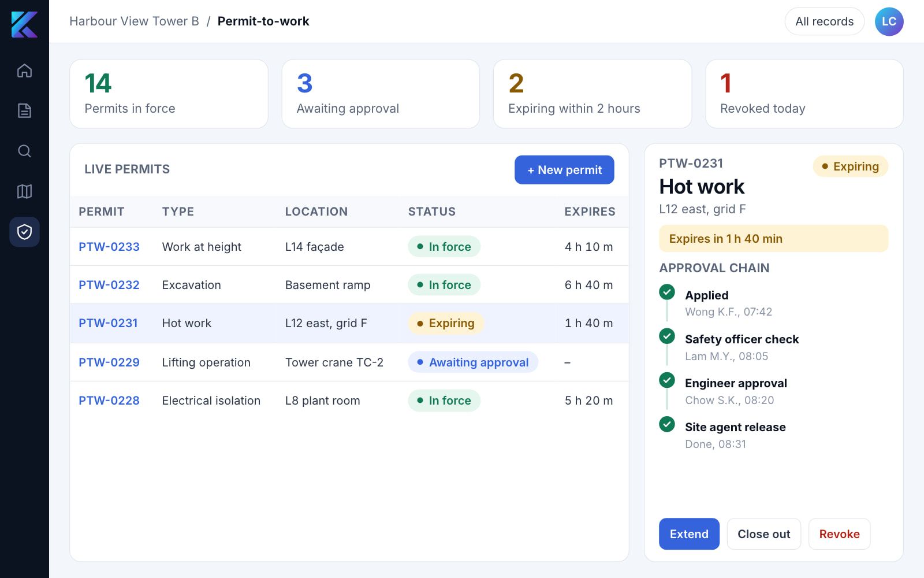Click "Chow S.K., 08:20" approval entry
The image size is (924, 578).
729,400
